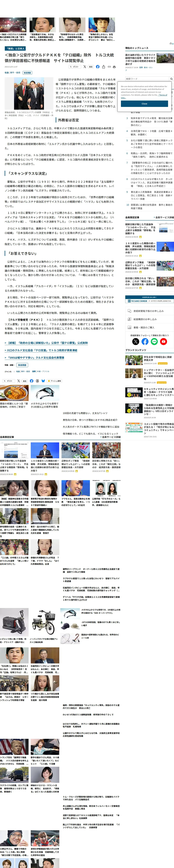Screen dimensions: 174x868
Task: Click the Close button on the consent popup
Action: (x=144, y=104)
